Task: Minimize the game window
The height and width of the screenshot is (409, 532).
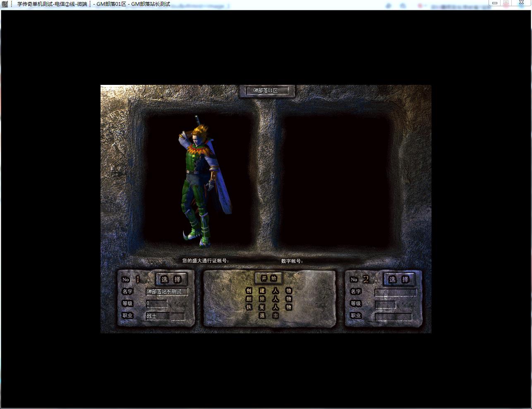Action: pyautogui.click(x=495, y=3)
